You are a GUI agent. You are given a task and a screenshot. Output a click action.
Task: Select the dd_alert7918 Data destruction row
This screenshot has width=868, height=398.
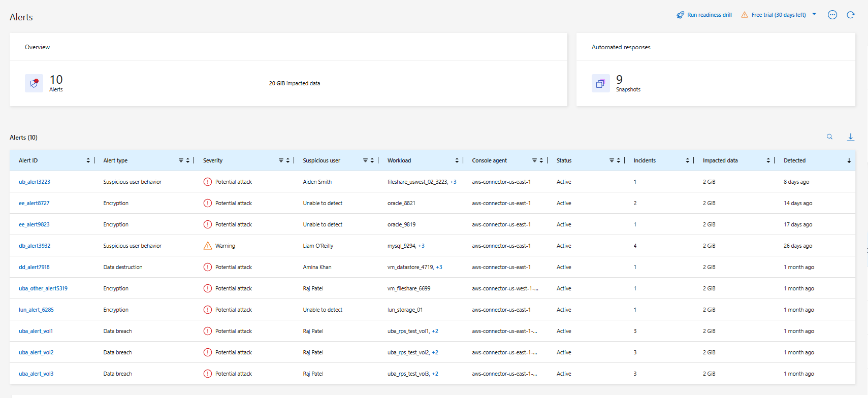coord(123,267)
